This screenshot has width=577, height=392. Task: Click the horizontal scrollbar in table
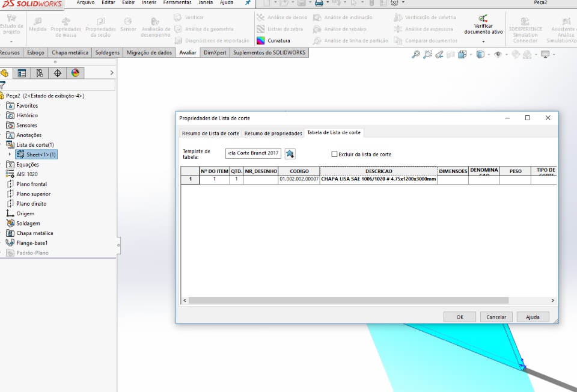349,301
